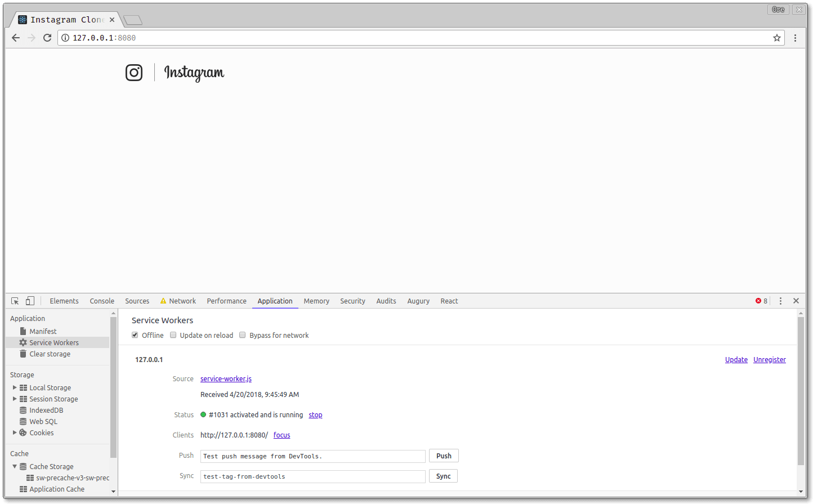Expand Local Storage tree node

click(15, 387)
